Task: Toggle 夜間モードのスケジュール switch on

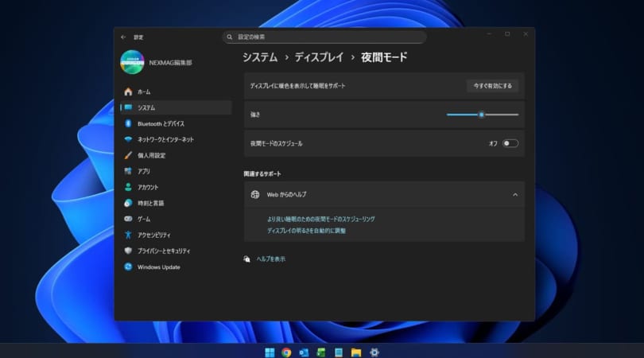Action: 510,143
